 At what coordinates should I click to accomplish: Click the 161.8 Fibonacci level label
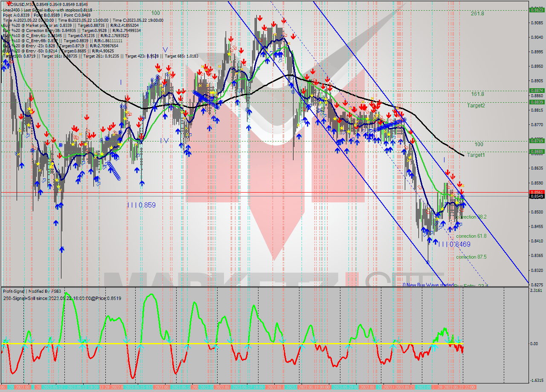point(477,94)
